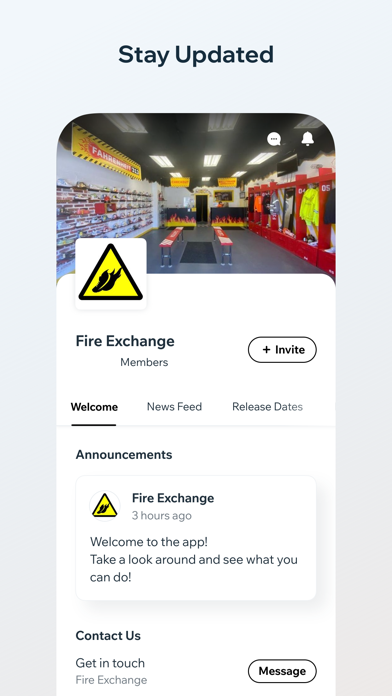
Task: Tap the 3 hours ago timestamp
Action: 162,516
